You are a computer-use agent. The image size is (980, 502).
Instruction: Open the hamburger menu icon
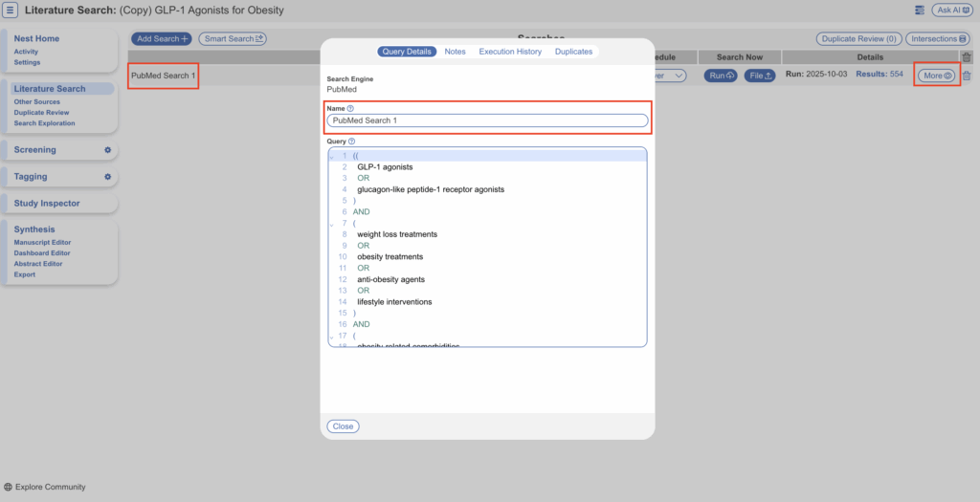pos(11,10)
